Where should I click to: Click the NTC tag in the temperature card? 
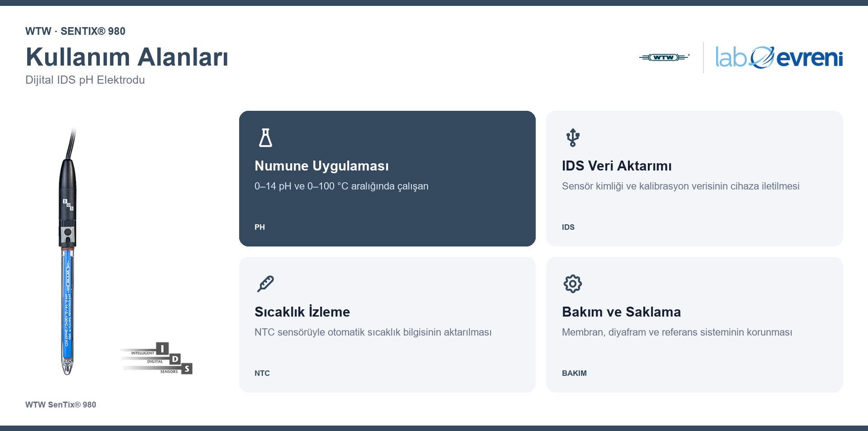262,373
